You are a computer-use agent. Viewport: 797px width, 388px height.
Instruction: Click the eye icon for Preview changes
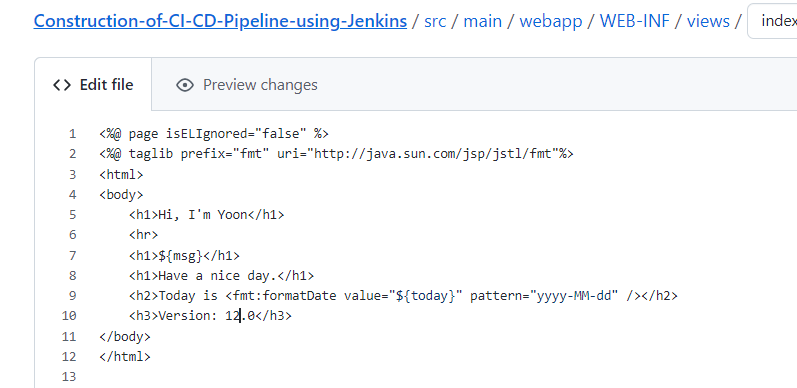pyautogui.click(x=185, y=85)
